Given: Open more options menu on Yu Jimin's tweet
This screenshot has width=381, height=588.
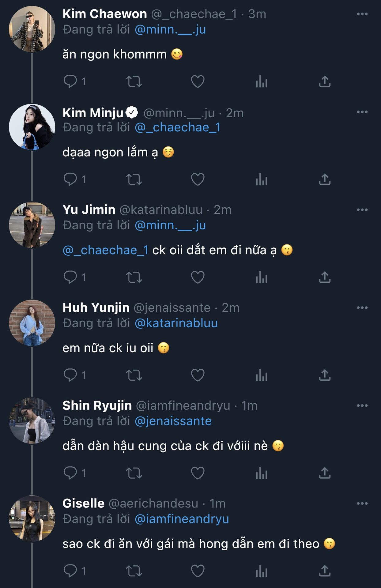Looking at the screenshot, I should (362, 210).
